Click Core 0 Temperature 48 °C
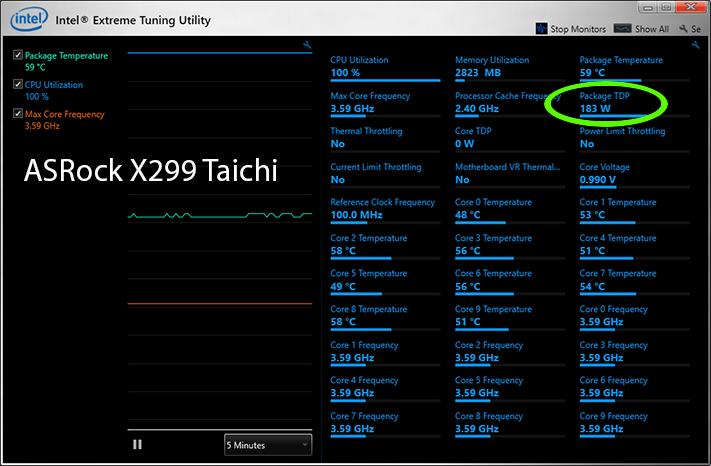 [x=510, y=210]
